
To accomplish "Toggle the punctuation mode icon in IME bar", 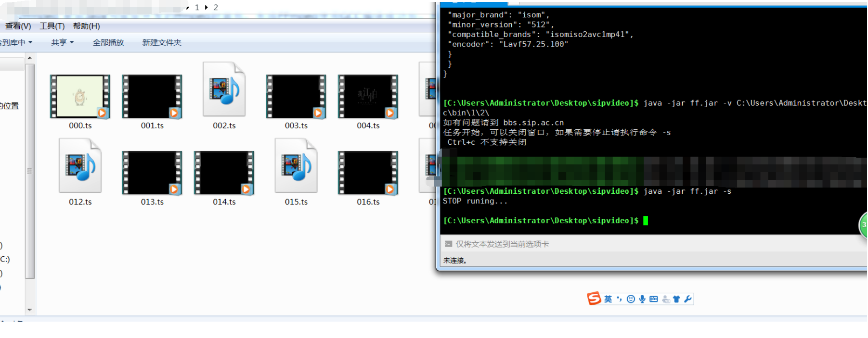I will [x=619, y=299].
